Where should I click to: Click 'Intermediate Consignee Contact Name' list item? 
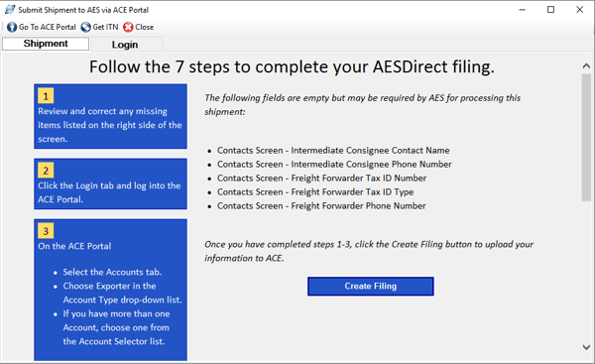pos(333,151)
